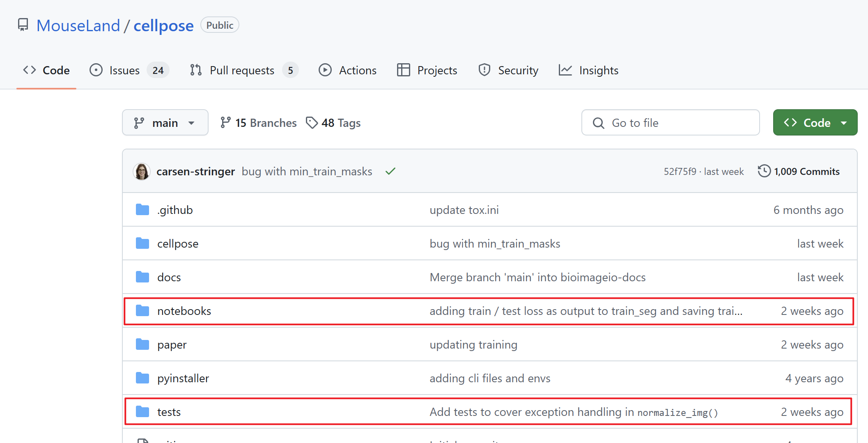The width and height of the screenshot is (868, 443).
Task: Open the cellpose row commit bug with min_train_masks
Action: [495, 243]
